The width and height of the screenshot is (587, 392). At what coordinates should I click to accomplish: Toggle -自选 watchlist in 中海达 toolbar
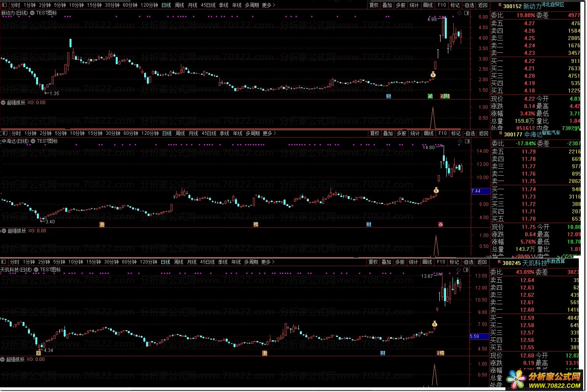(470, 133)
